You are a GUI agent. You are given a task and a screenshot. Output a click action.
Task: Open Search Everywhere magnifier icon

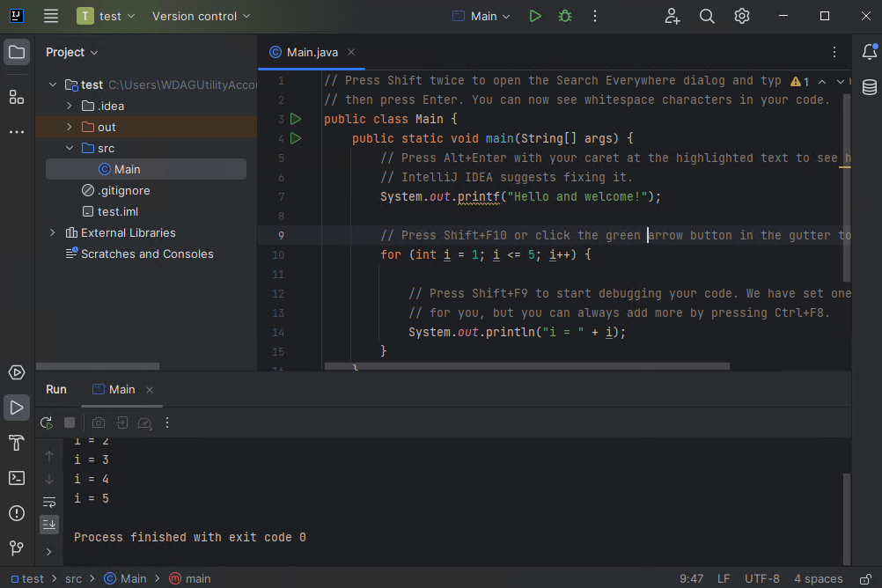pos(707,16)
